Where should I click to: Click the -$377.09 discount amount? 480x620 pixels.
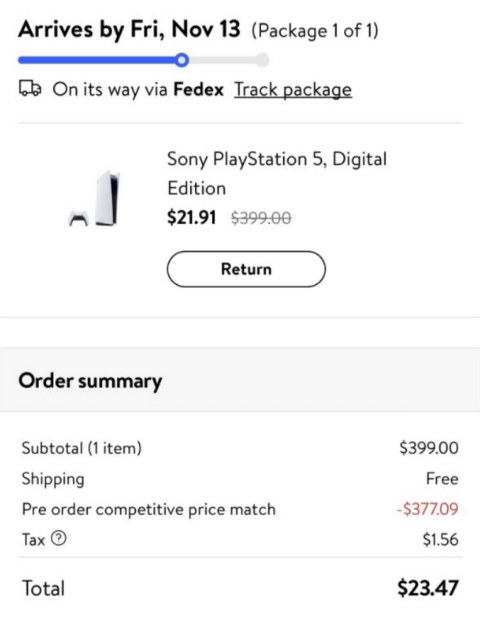428,509
